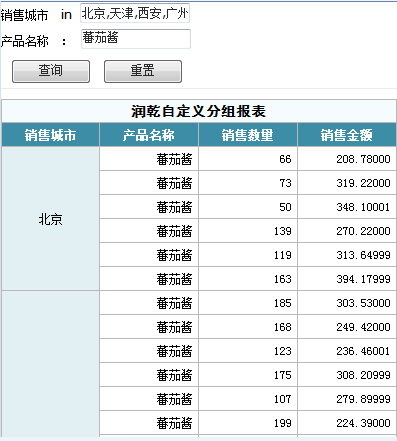Select the 销售城市 column header
The height and width of the screenshot is (441, 397).
(50, 135)
